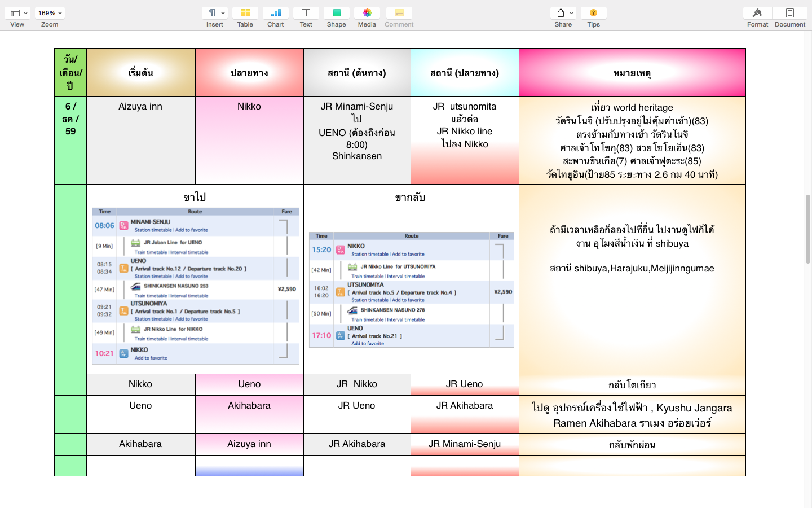Click the "ขากลับ" heading text
This screenshot has height=508, width=812.
point(411,196)
